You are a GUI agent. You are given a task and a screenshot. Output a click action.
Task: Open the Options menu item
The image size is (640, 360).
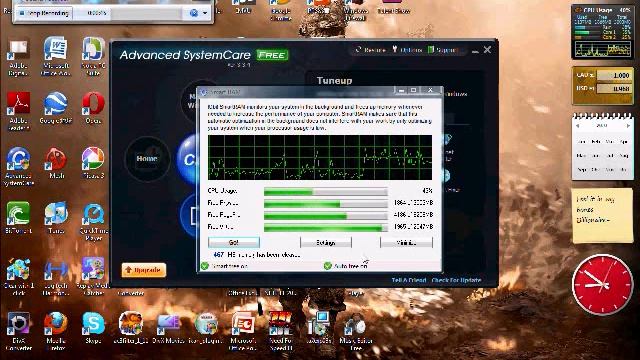pyautogui.click(x=407, y=50)
